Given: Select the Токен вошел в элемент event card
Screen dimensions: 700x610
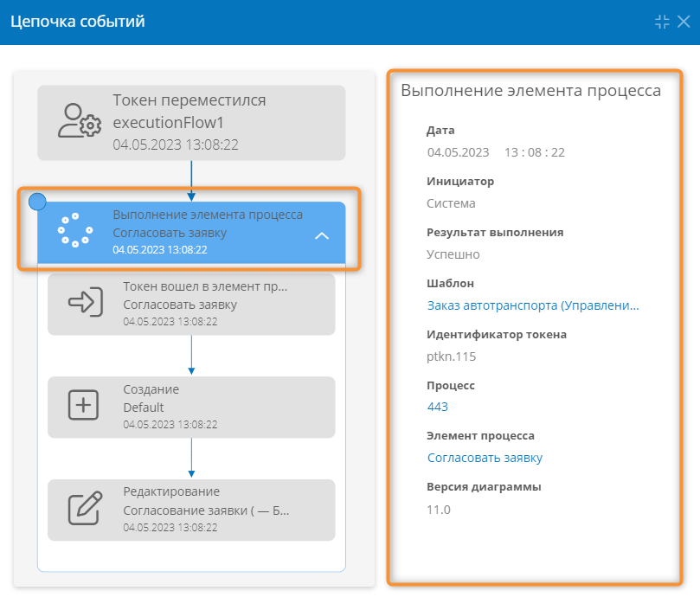Looking at the screenshot, I should 191,304.
